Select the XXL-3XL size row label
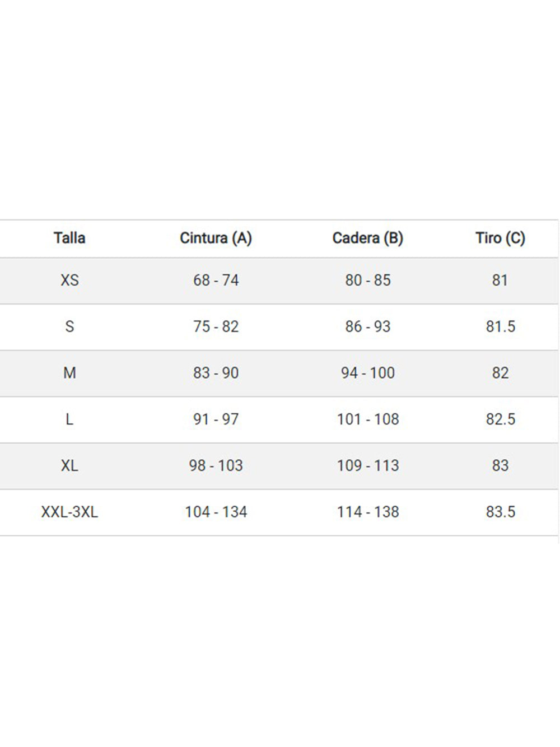Image resolution: width=560 pixels, height=747 pixels. (69, 512)
